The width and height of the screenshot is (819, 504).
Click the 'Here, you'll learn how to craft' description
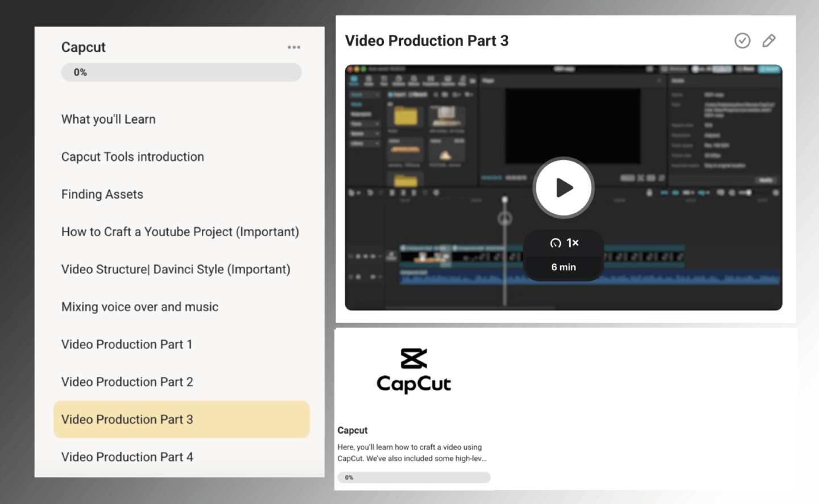coord(412,453)
